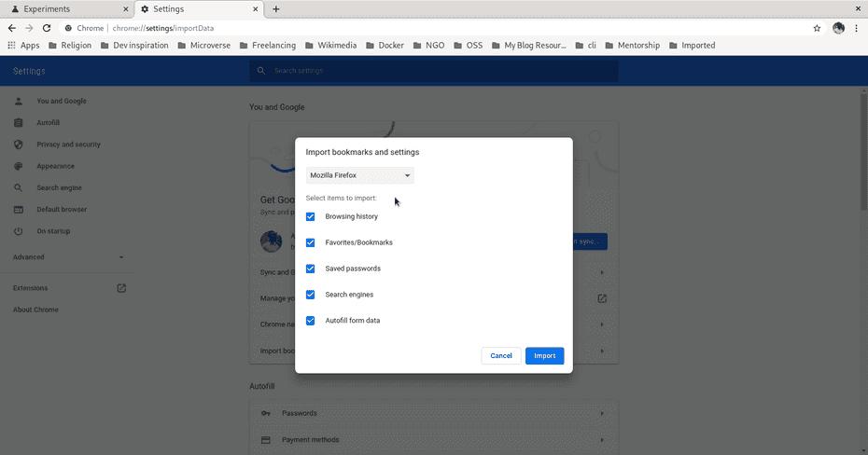Viewport: 868px width, 455px height.
Task: Toggle the Saved passwords checkbox
Action: click(311, 269)
